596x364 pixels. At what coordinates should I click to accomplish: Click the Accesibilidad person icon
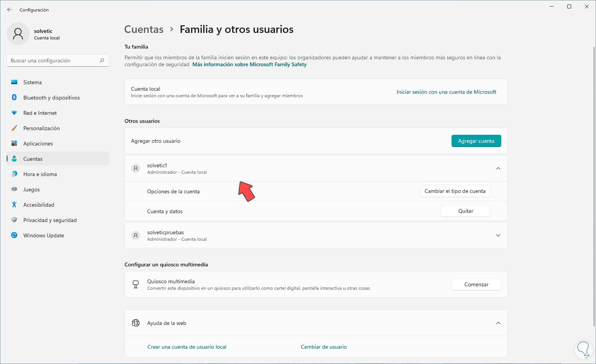click(x=14, y=205)
